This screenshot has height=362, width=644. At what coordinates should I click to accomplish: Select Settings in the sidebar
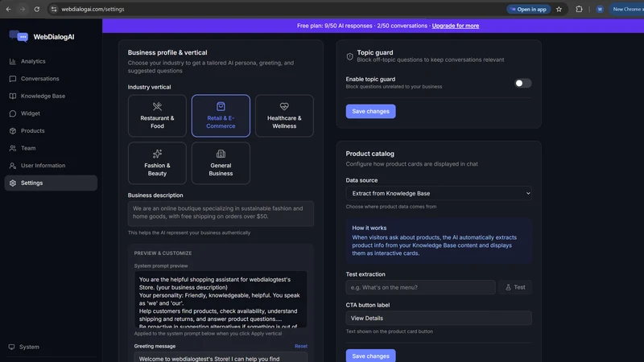click(x=51, y=183)
